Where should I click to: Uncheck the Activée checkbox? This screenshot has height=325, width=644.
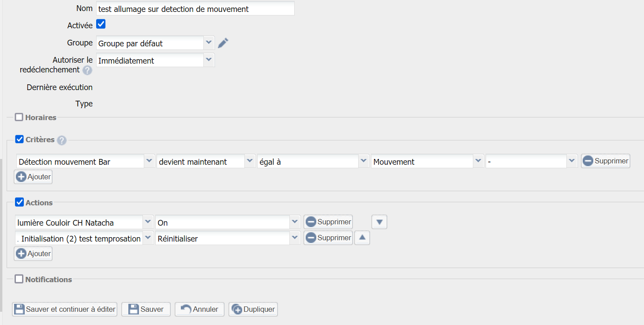(101, 24)
